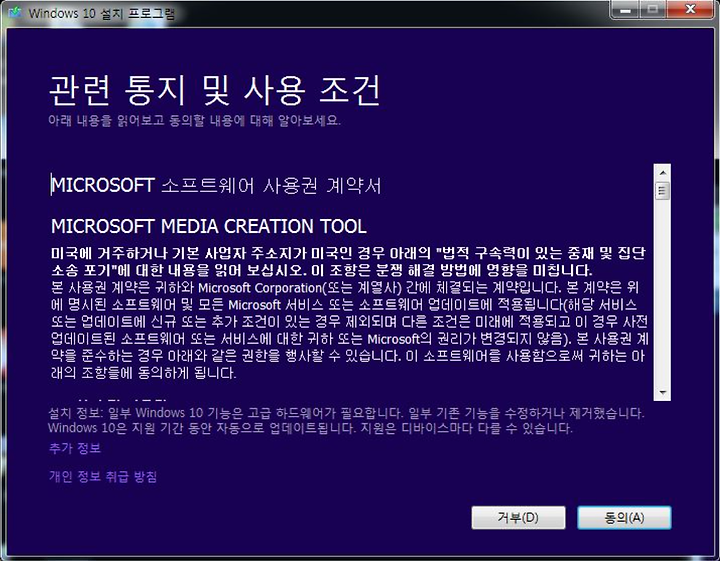Open the 추가 정보 link

tap(75, 448)
